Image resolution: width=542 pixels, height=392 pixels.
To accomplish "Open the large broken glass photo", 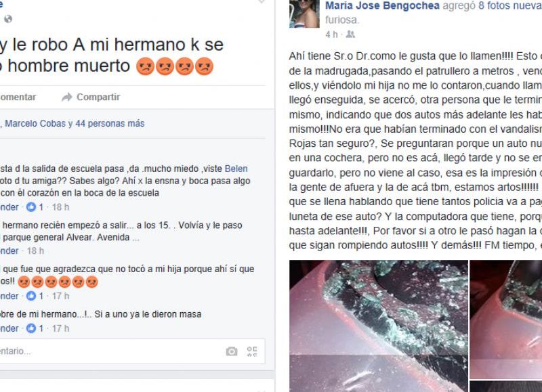I will 379,326.
